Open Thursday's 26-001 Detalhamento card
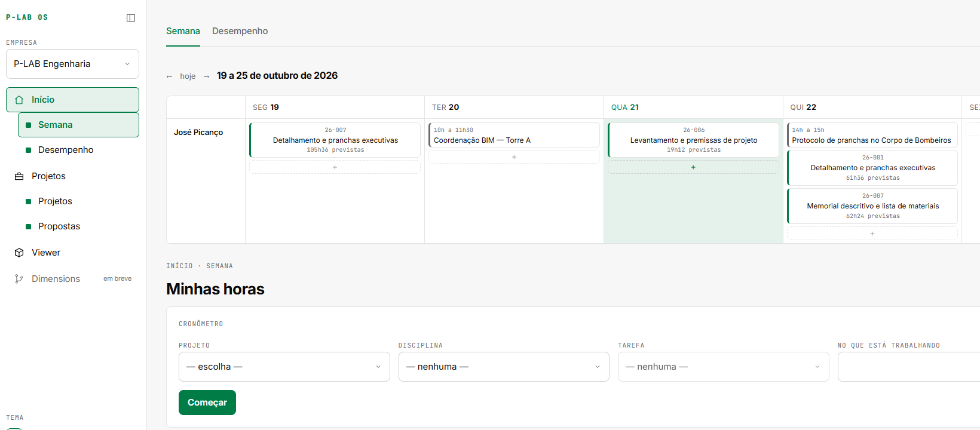980x430 pixels. pyautogui.click(x=872, y=168)
